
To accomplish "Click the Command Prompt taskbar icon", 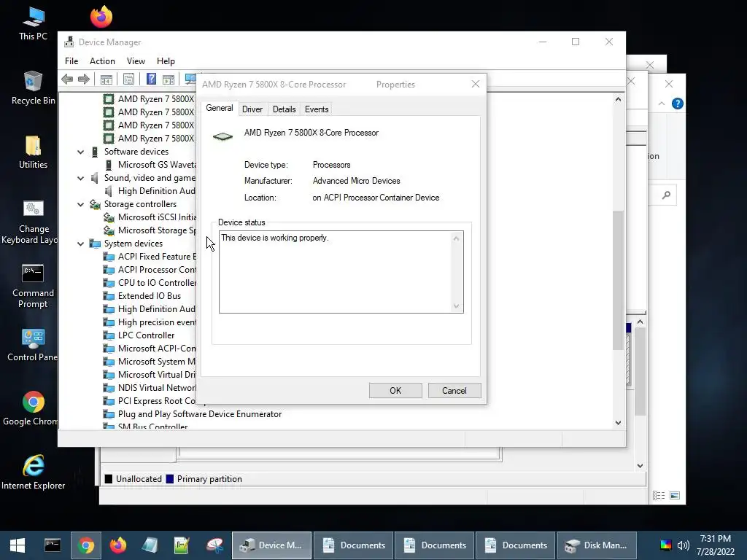I will 53,545.
